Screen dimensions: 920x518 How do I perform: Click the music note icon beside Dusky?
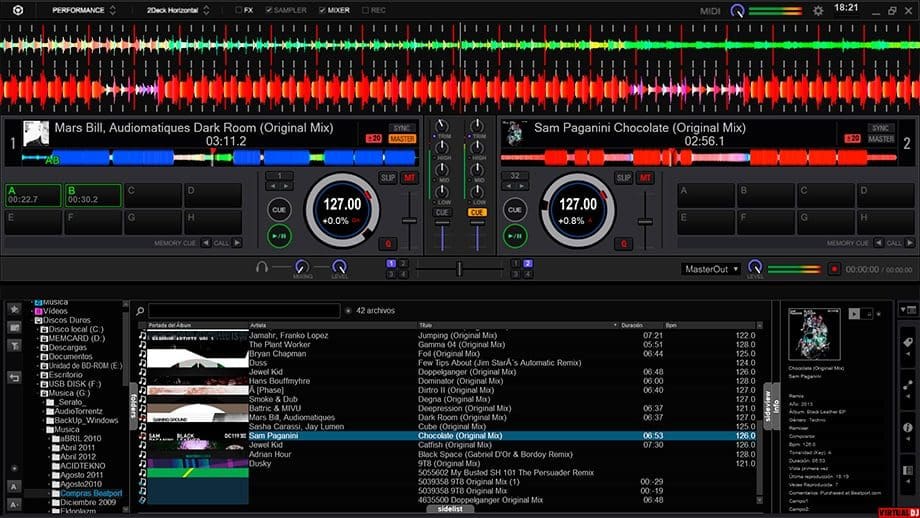point(142,463)
